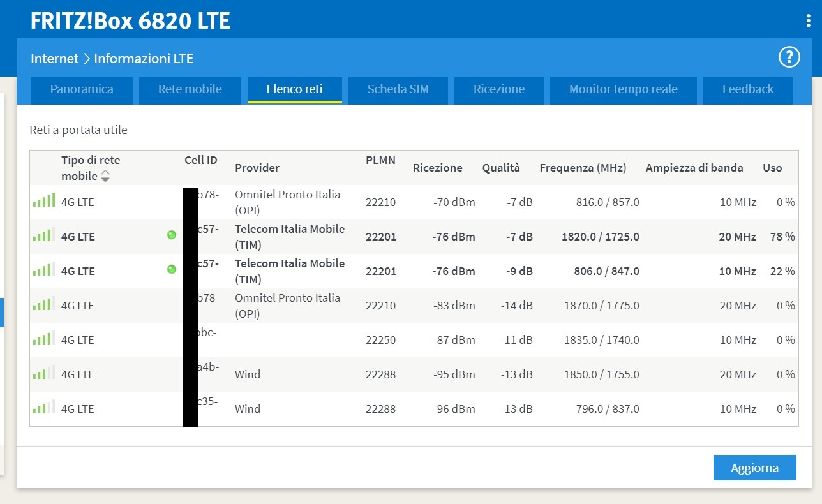Screen dimensions: 822x504
Task: Click quality value -14 dB
Action: click(x=516, y=306)
